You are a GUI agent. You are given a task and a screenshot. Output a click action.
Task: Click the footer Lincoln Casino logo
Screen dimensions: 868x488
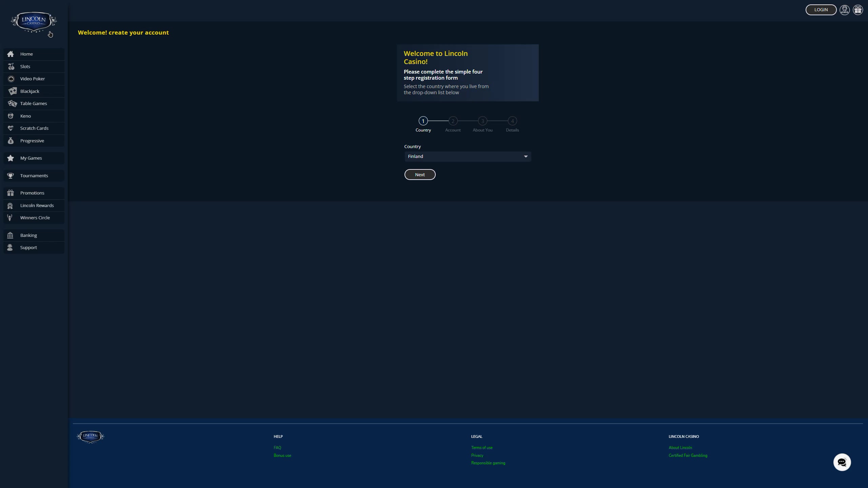90,436
